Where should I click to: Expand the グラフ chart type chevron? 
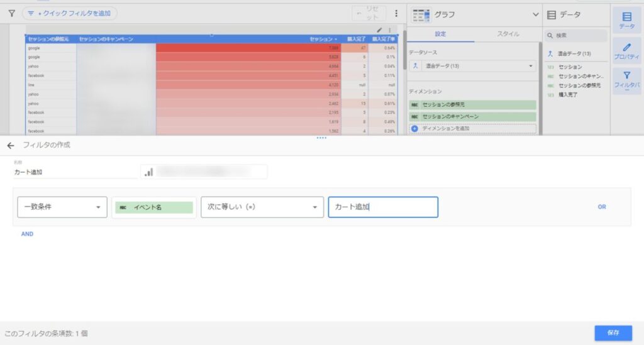[x=535, y=14]
